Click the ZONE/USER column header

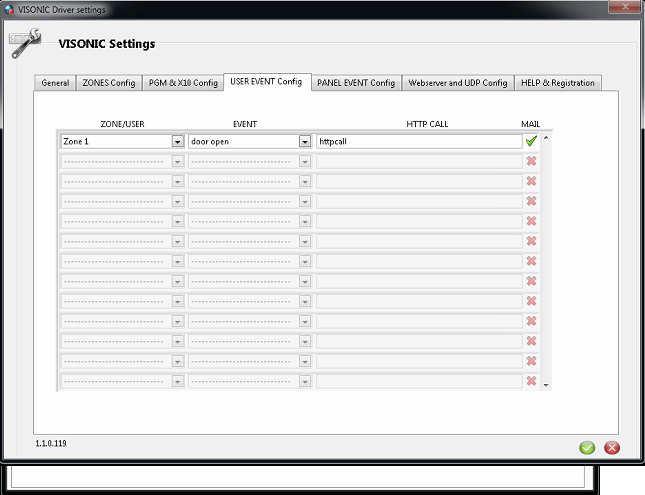pyautogui.click(x=123, y=124)
